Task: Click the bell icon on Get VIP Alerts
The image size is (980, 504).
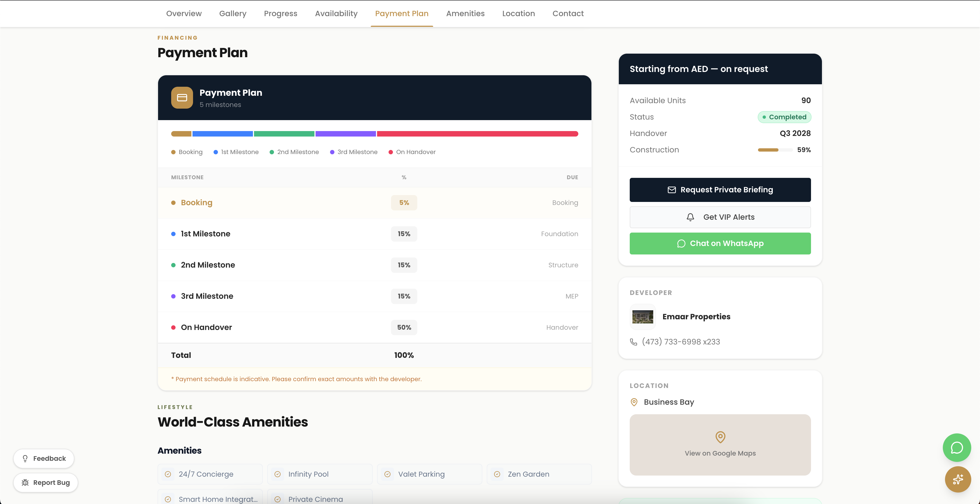Action: [690, 217]
